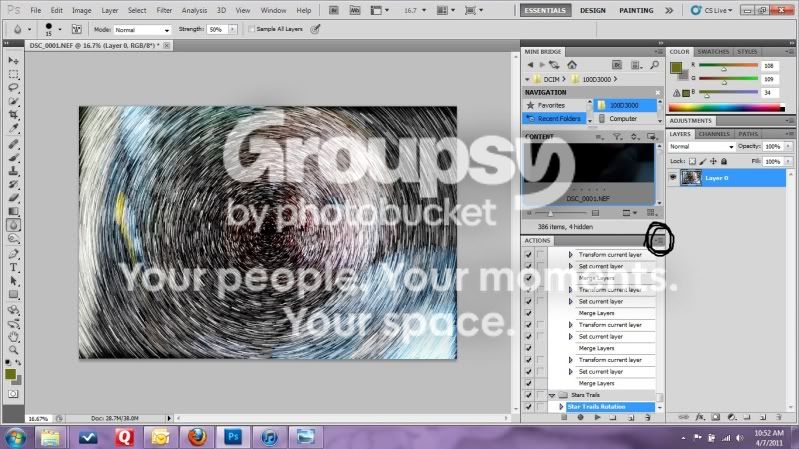Open Firefox from the taskbar
The image size is (799, 449).
(x=197, y=437)
